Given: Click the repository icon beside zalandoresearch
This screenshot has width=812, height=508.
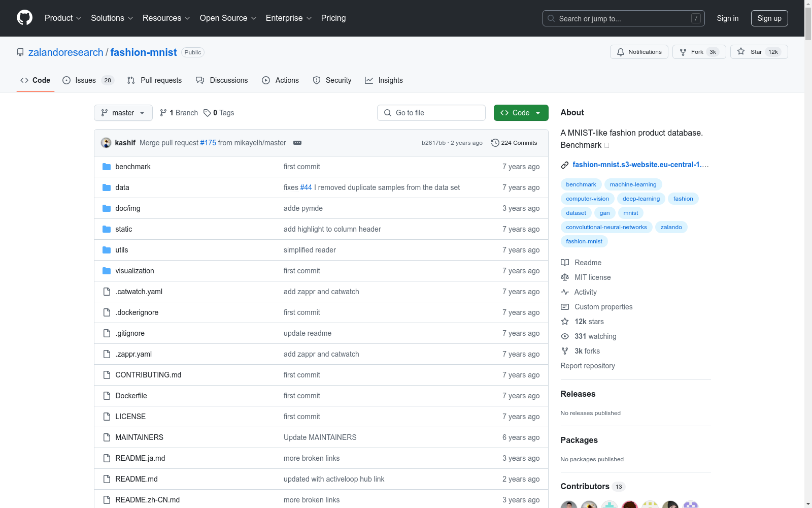Looking at the screenshot, I should (x=20, y=52).
